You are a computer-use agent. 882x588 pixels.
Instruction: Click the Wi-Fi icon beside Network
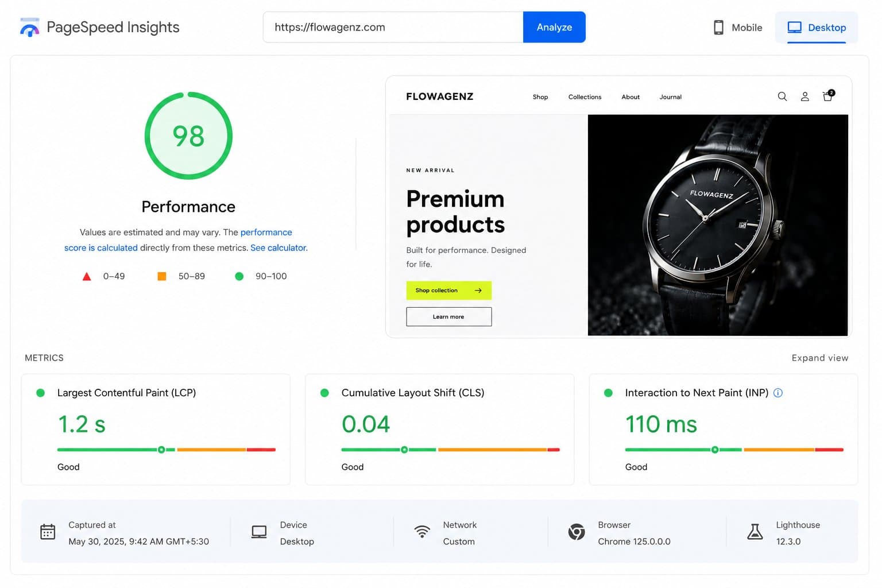(x=422, y=532)
